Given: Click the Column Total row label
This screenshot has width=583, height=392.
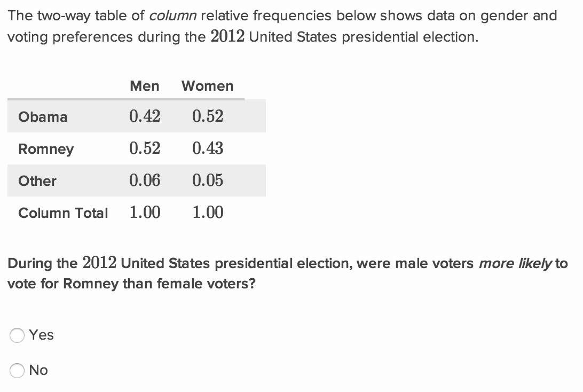Looking at the screenshot, I should 63,213.
